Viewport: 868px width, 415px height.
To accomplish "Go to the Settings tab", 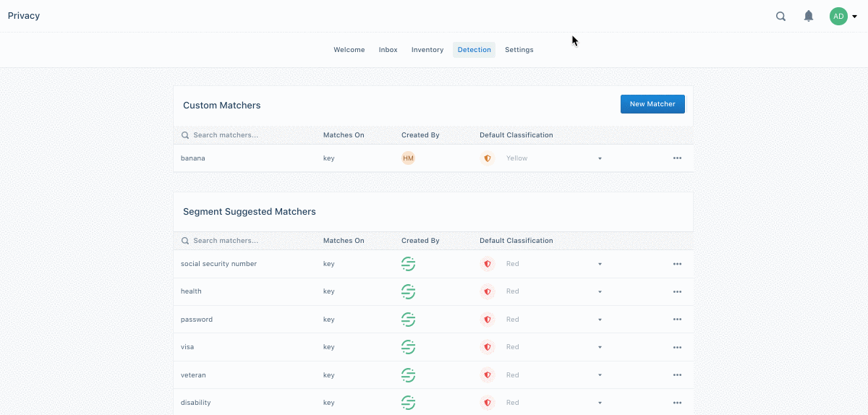I will coord(519,50).
